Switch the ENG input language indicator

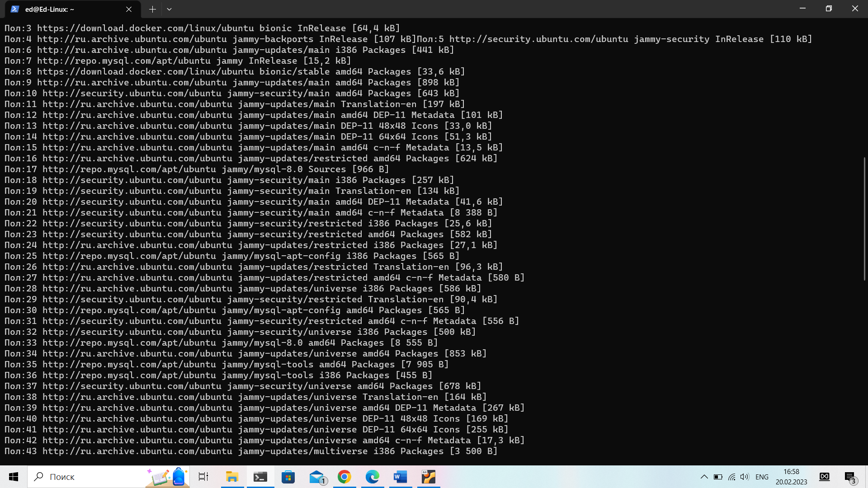click(762, 477)
